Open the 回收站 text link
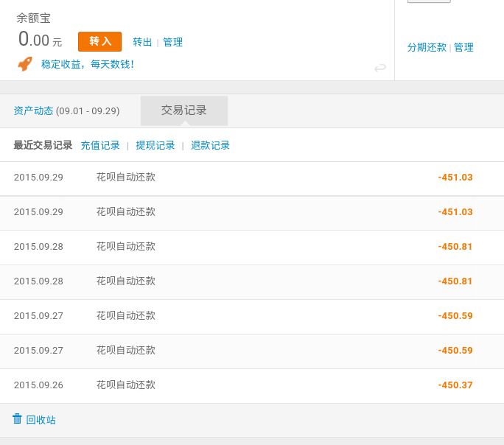 click(41, 420)
